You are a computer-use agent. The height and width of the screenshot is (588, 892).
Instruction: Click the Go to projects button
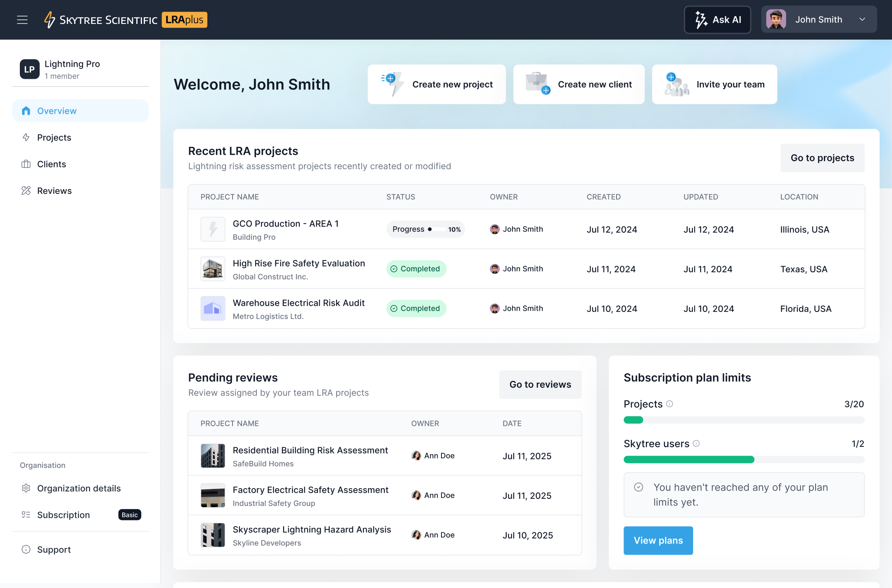pos(822,158)
